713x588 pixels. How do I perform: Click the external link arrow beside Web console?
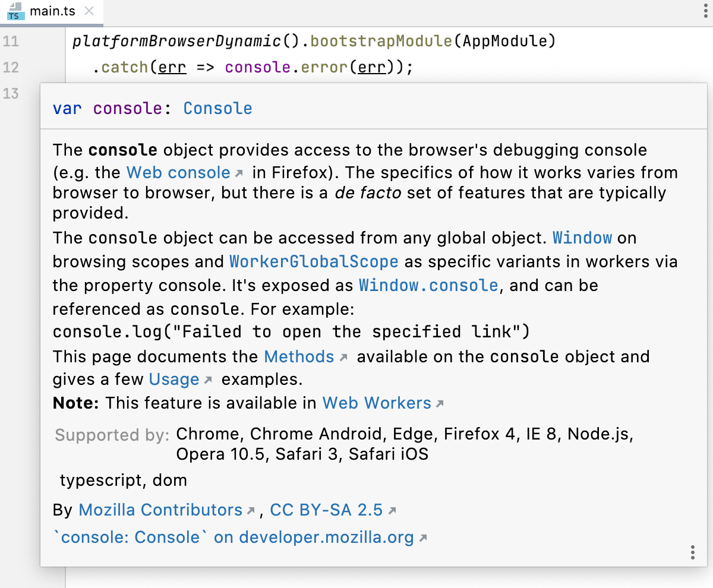tap(240, 172)
